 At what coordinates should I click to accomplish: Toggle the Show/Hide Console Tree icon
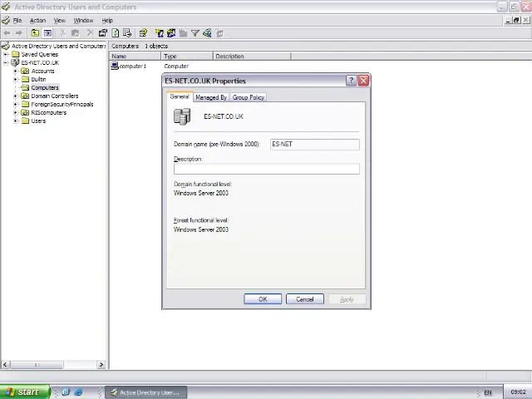pyautogui.click(x=47, y=33)
